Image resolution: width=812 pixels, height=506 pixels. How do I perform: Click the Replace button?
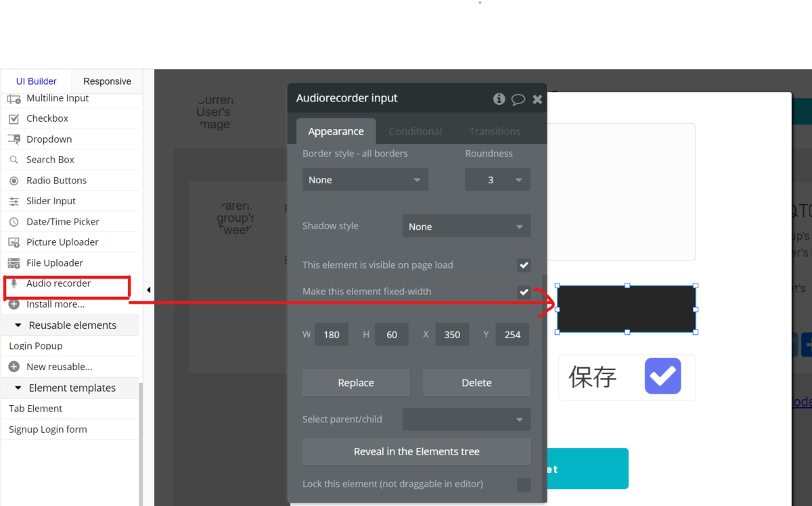tap(355, 382)
